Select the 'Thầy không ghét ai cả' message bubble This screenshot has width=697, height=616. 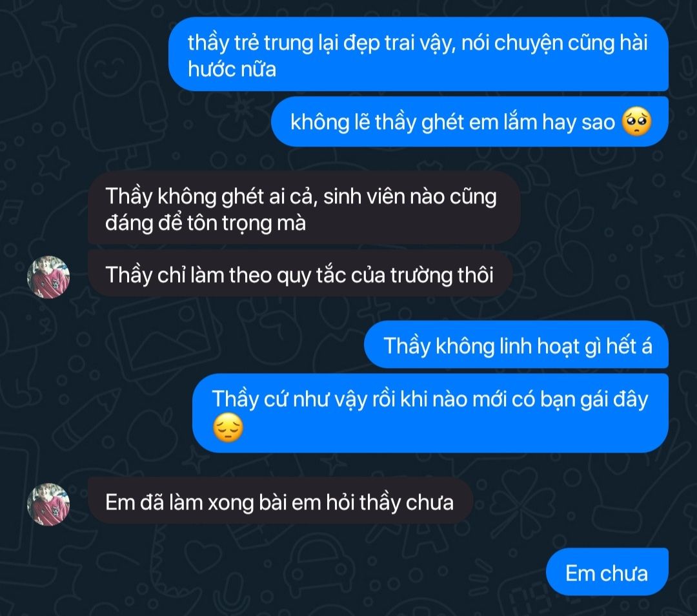tap(303, 208)
